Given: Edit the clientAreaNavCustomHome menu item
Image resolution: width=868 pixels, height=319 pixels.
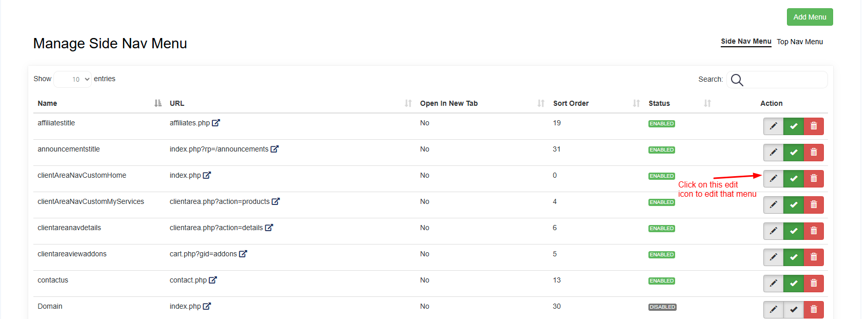Looking at the screenshot, I should (x=773, y=179).
